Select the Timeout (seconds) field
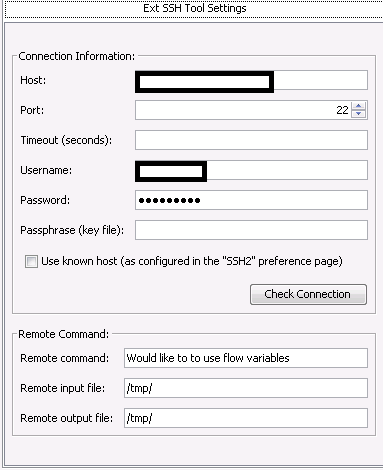This screenshot has height=472, width=383. click(251, 140)
